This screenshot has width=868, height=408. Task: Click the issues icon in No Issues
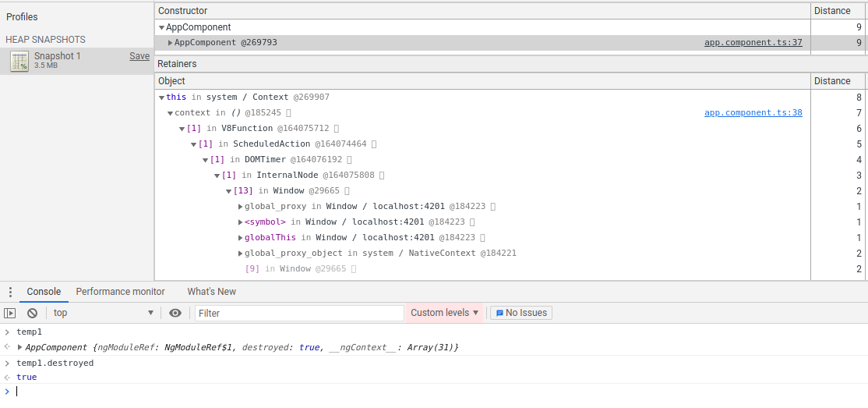click(x=500, y=313)
